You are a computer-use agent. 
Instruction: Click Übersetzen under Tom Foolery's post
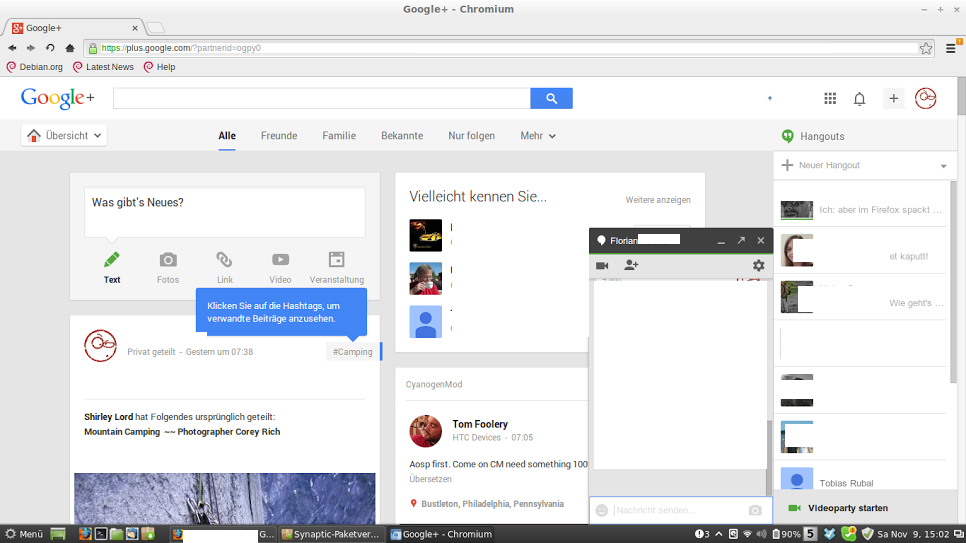point(430,479)
